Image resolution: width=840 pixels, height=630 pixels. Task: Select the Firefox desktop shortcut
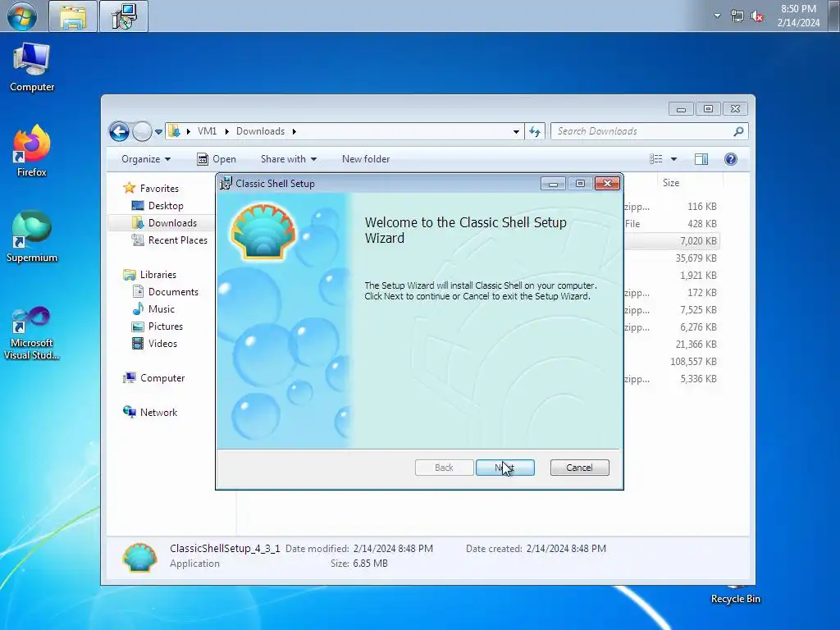point(32,152)
